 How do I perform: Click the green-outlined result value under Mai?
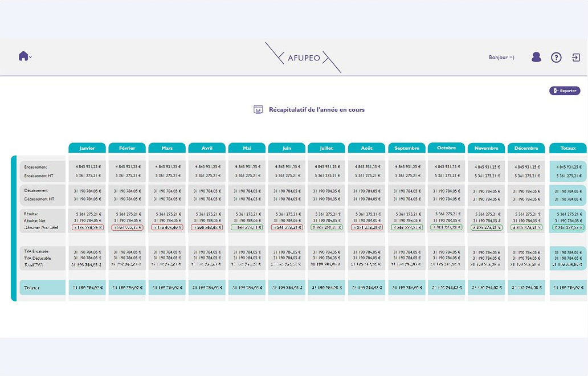pos(247,227)
